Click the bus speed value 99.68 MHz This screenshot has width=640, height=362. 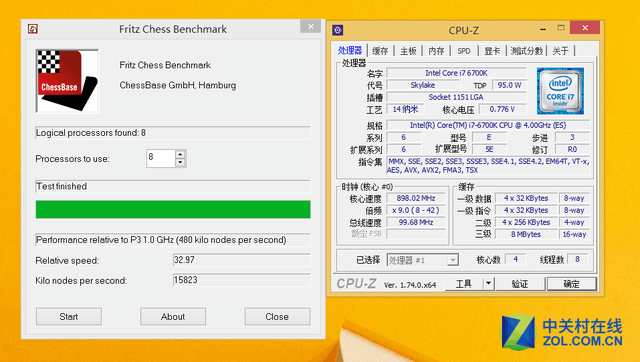(416, 222)
